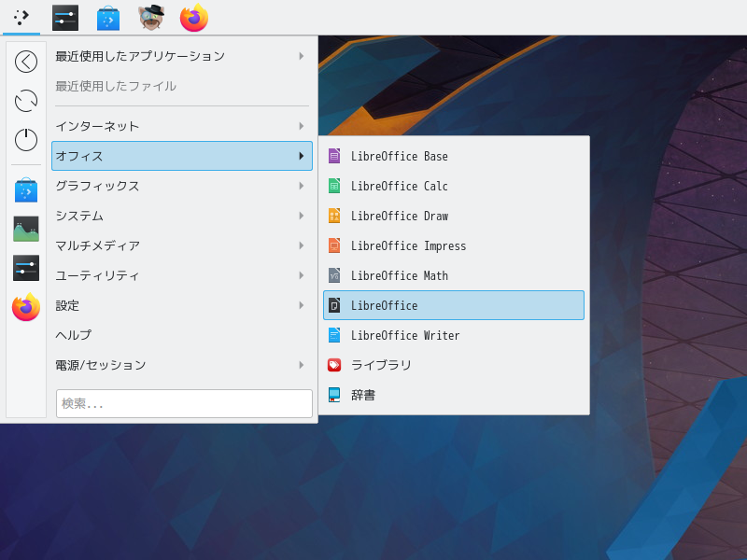747x560 pixels.
Task: Expand the 電源/セッション submenu arrow
Action: [301, 365]
